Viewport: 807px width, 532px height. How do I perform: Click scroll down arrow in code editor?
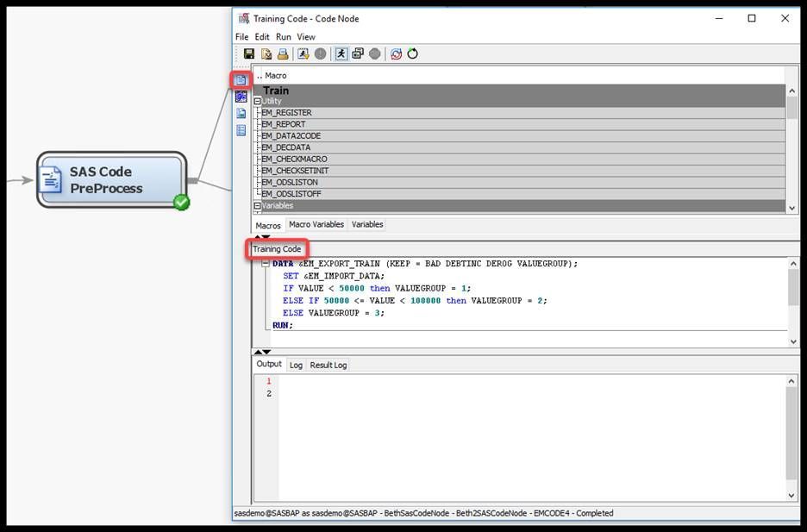click(793, 341)
